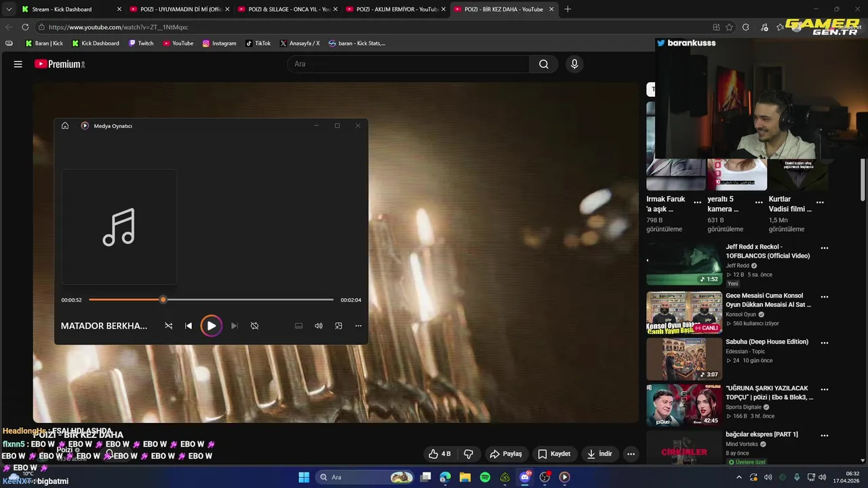Viewport: 868px width, 488px height.
Task: Focus the YouTube Ara search box
Action: tap(408, 64)
